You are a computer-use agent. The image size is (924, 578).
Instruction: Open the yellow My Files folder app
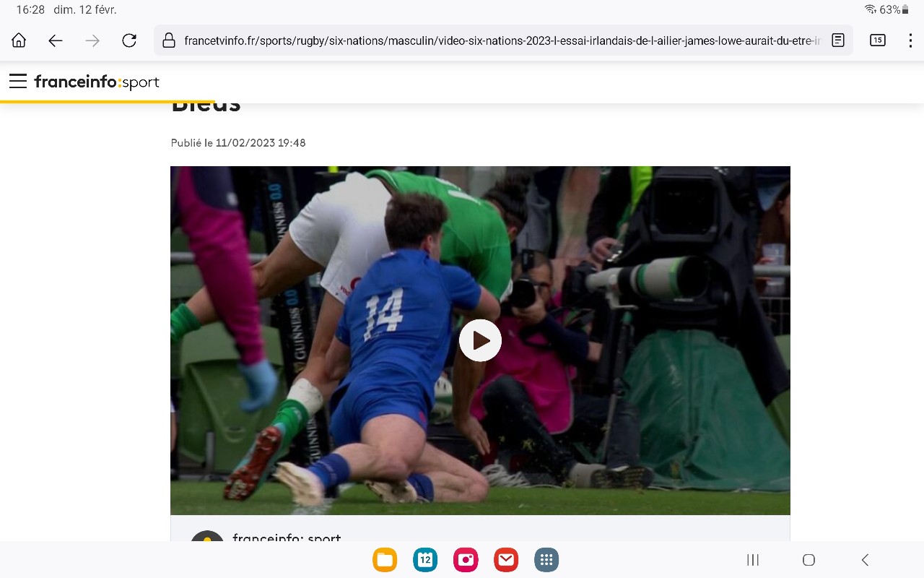point(385,559)
